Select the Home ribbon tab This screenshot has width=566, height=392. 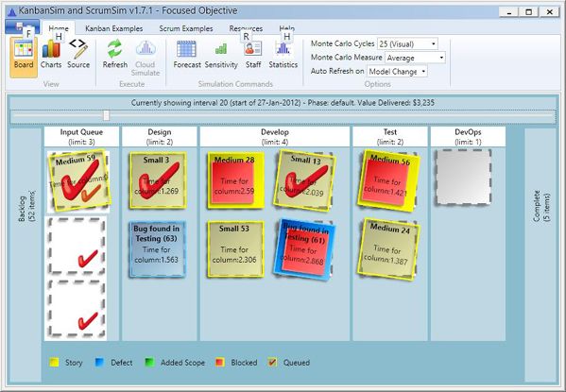click(x=59, y=28)
